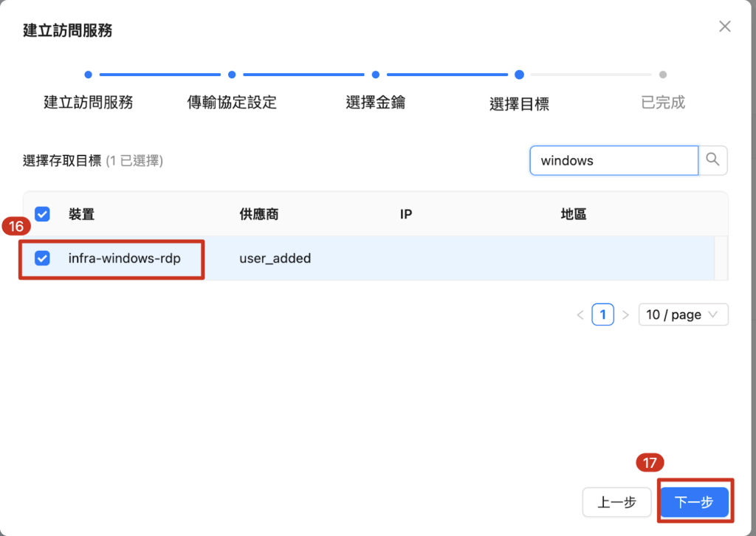Open the 10 / page size dropdown
The image size is (756, 536).
tap(682, 315)
